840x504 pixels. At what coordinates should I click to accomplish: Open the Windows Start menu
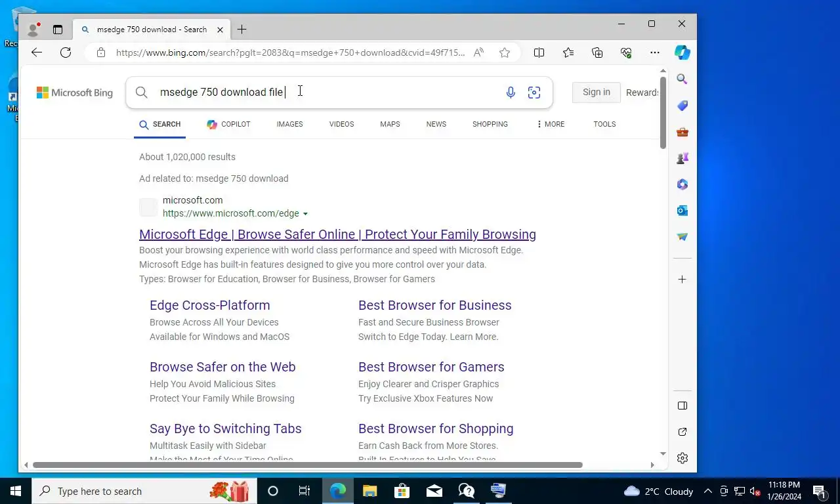pos(16,491)
